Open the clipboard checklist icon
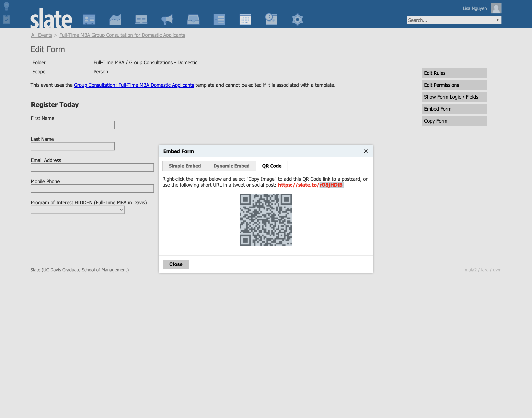This screenshot has height=418, width=532. (7, 19)
